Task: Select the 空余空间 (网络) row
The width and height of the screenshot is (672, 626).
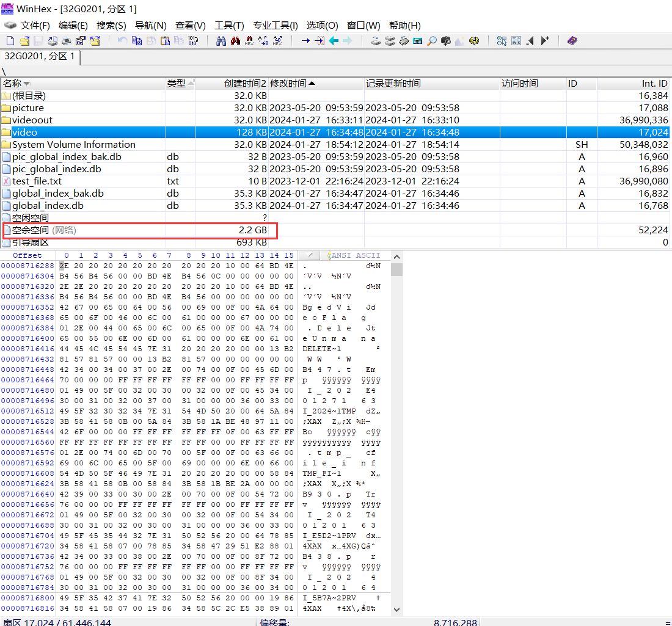Action: click(x=336, y=230)
